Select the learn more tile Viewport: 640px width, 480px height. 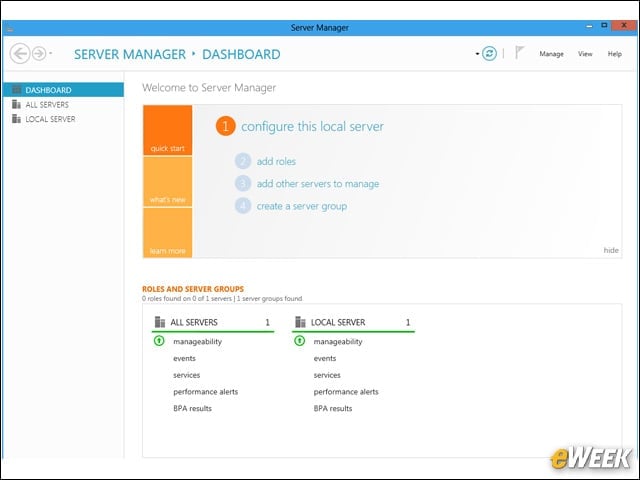coord(167,233)
